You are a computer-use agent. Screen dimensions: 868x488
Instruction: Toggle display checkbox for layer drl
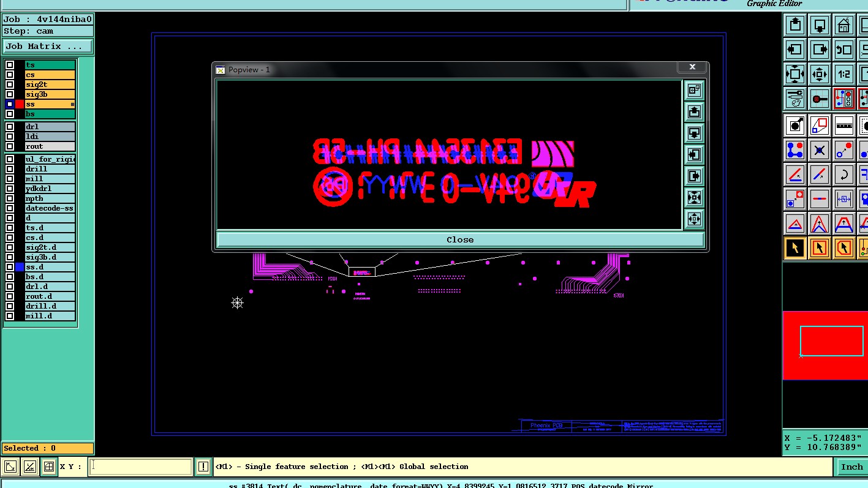click(10, 127)
